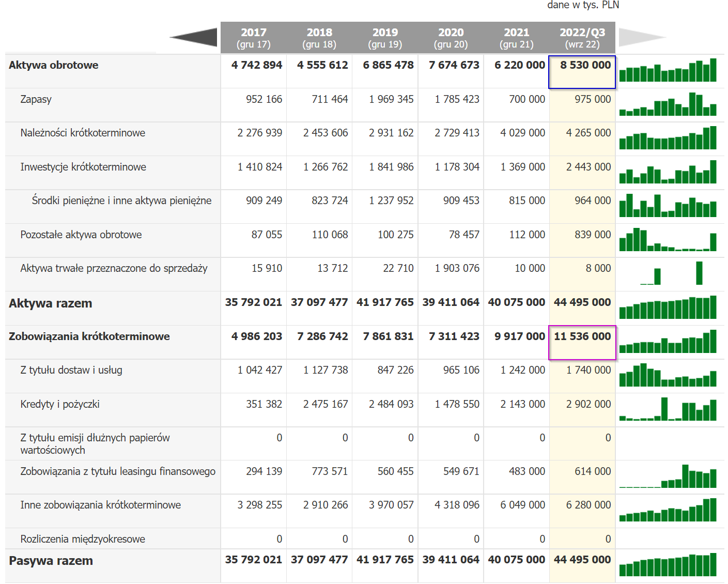The width and height of the screenshot is (728, 584).
Task: Click the value 1 237 952
Action: (391, 201)
